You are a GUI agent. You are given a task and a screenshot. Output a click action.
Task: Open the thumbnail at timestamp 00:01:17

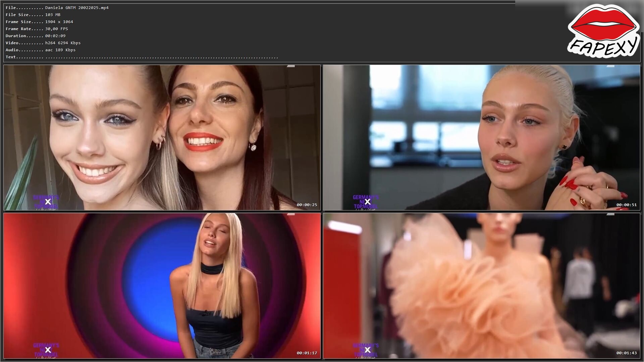point(162,286)
